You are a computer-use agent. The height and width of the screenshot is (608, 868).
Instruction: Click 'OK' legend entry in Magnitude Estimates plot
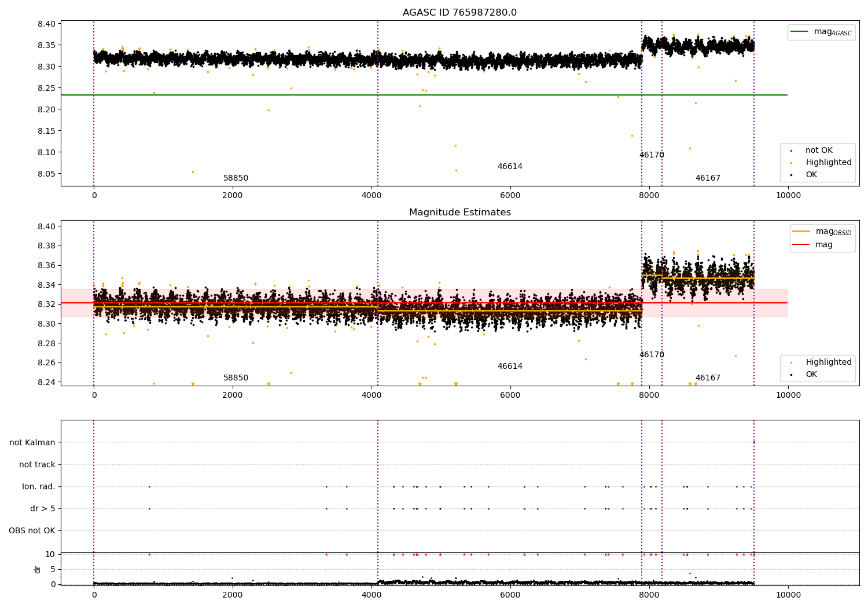[x=804, y=375]
